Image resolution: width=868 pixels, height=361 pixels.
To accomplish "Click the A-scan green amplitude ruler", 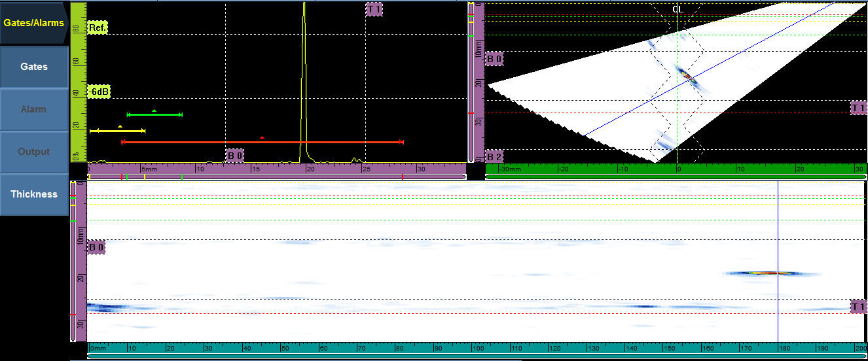I will click(x=78, y=82).
